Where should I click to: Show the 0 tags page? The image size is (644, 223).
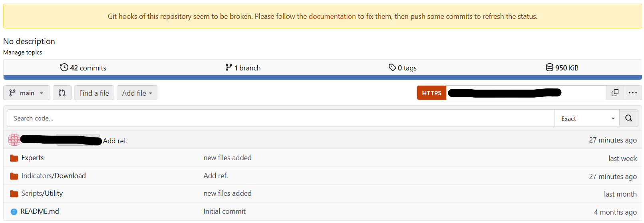click(403, 68)
